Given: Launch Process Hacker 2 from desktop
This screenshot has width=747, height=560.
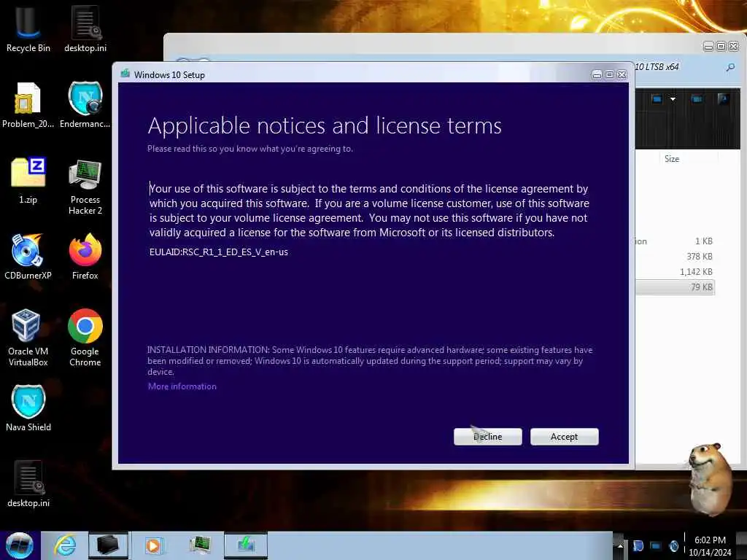Looking at the screenshot, I should click(x=85, y=187).
